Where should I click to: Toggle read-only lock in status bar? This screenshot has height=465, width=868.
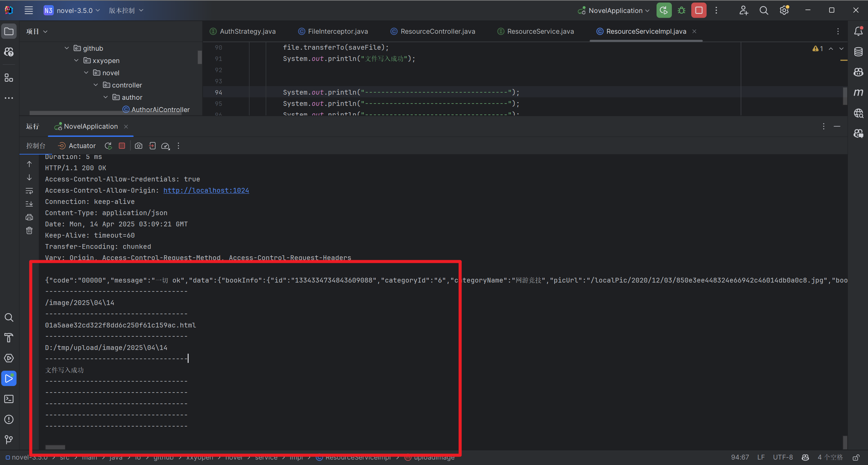coord(856,457)
